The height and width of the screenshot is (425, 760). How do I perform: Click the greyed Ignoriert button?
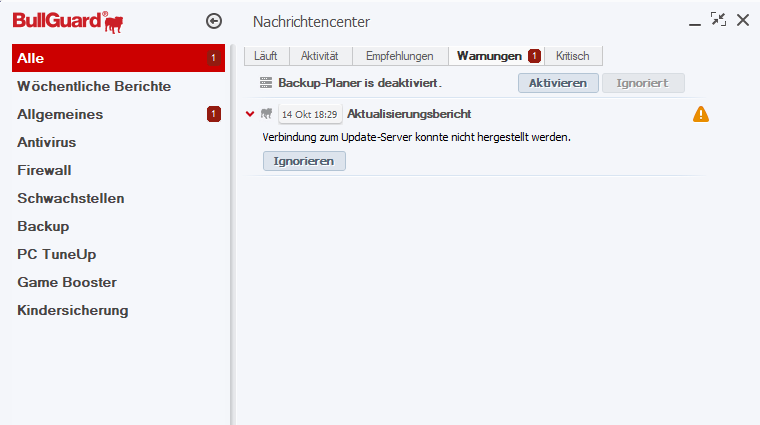(x=643, y=83)
